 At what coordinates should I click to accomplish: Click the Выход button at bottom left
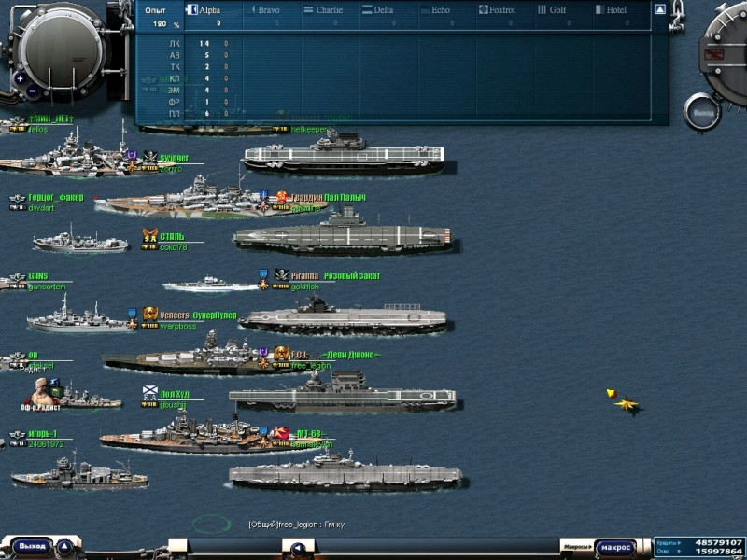tap(32, 546)
